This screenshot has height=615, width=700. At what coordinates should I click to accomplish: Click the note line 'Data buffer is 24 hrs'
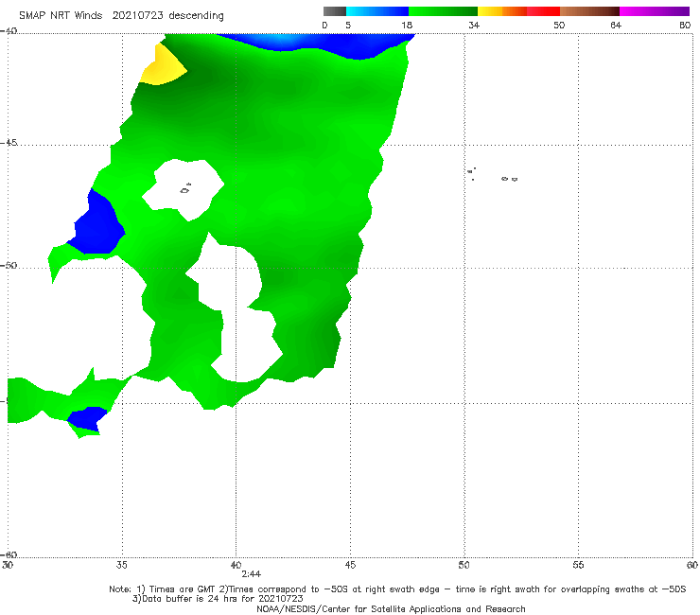pyautogui.click(x=218, y=599)
